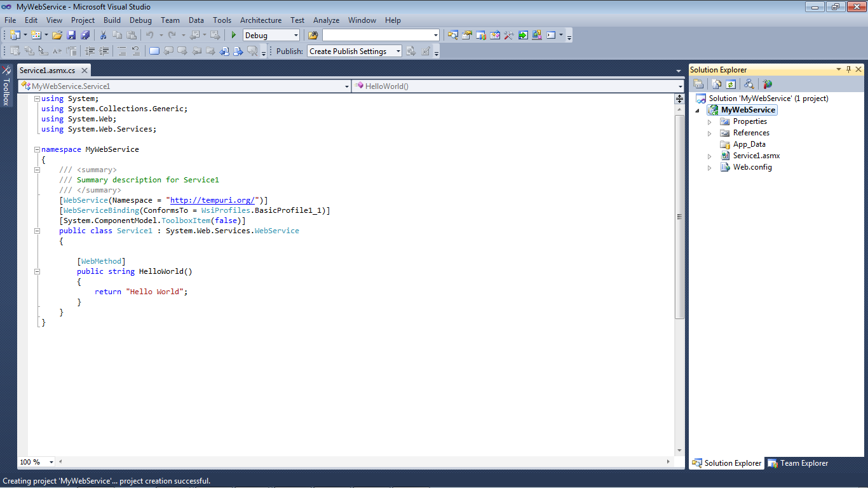Collapse the MyWebService project node
Viewport: 868px width, 488px height.
[x=697, y=111]
